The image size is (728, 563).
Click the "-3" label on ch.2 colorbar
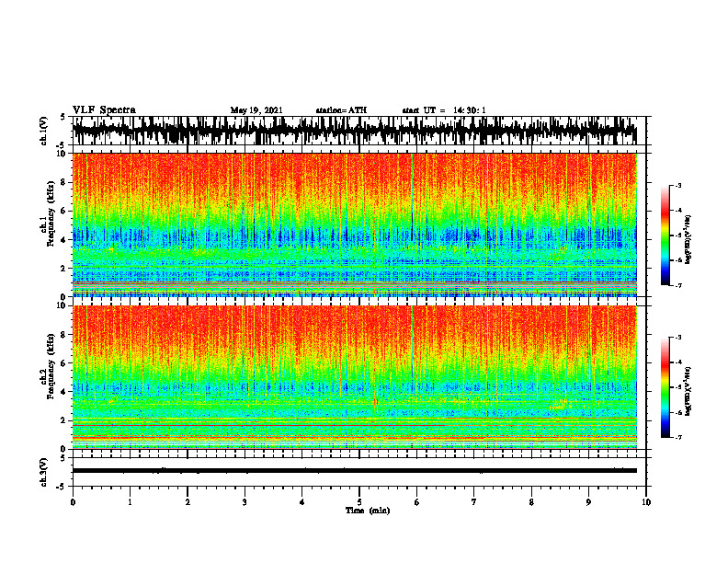pos(678,338)
